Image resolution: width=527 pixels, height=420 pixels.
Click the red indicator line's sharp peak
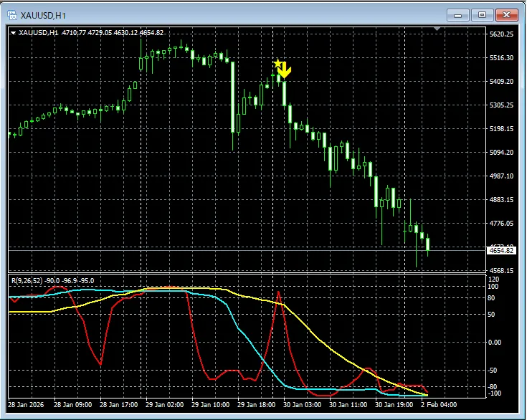tap(278, 291)
